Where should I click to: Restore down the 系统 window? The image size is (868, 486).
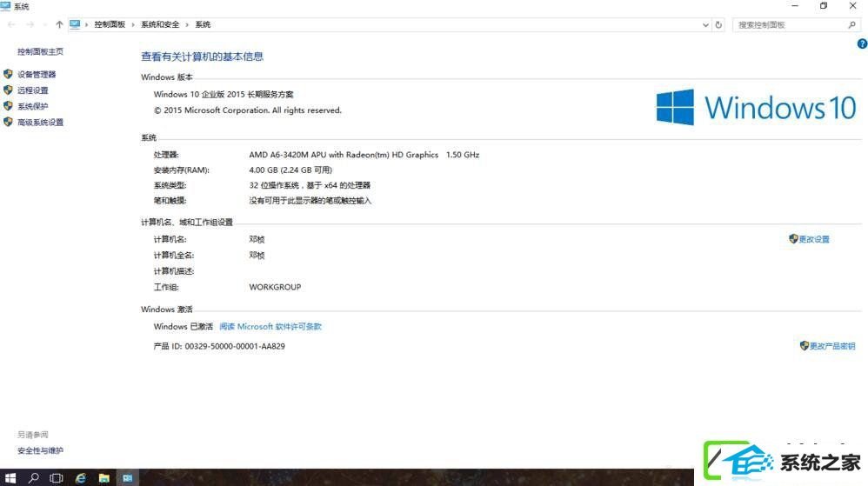point(824,6)
